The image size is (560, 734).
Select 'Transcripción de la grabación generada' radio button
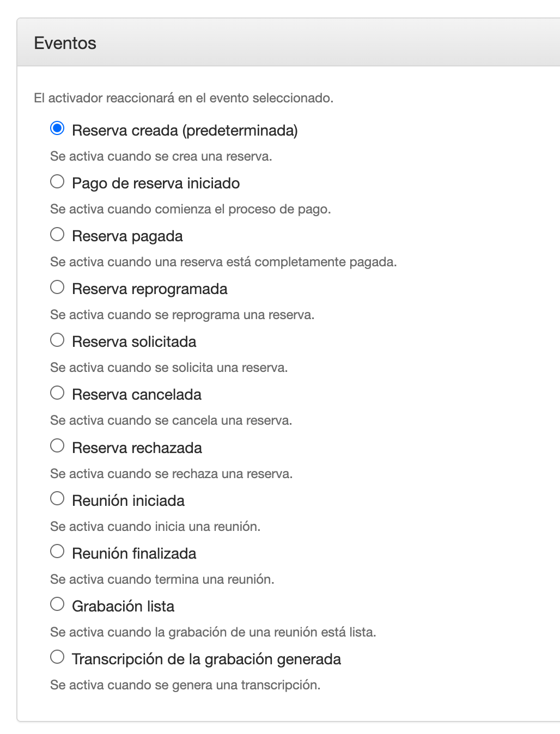pyautogui.click(x=57, y=657)
